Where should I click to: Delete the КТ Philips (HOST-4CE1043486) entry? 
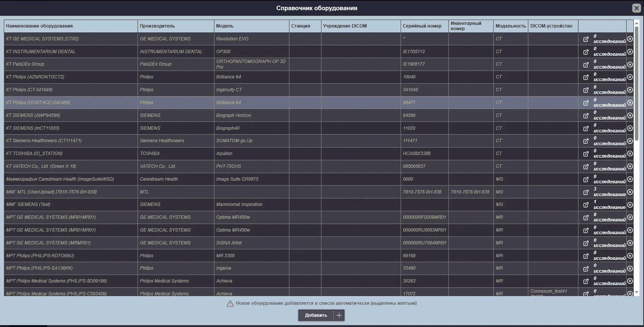point(630,103)
